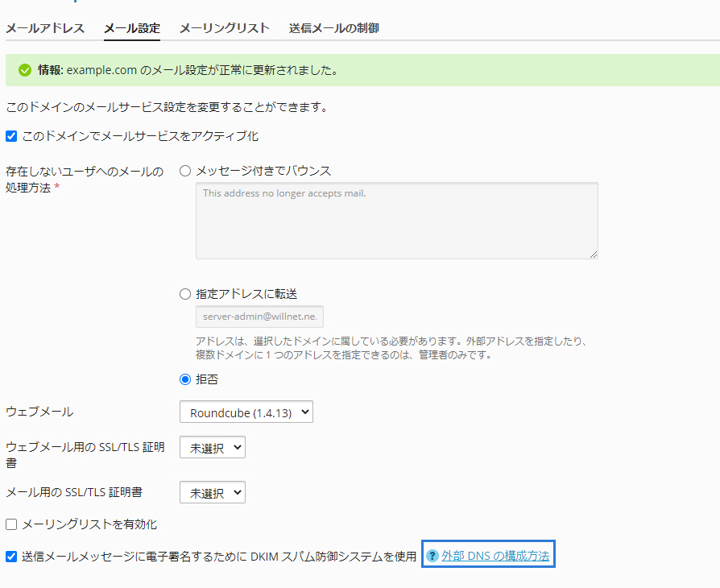This screenshot has height=588, width=720.
Task: Click the help question mark icon
Action: click(x=432, y=556)
